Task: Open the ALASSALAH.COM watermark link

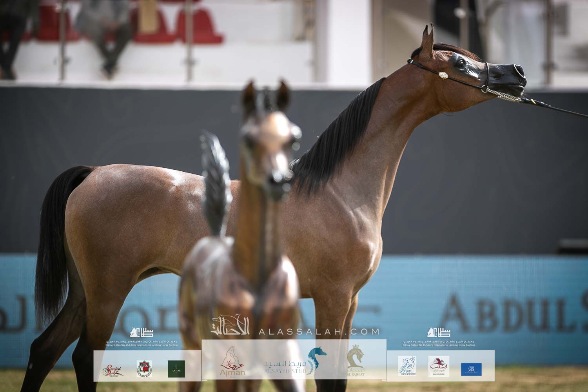Action: click(x=319, y=332)
